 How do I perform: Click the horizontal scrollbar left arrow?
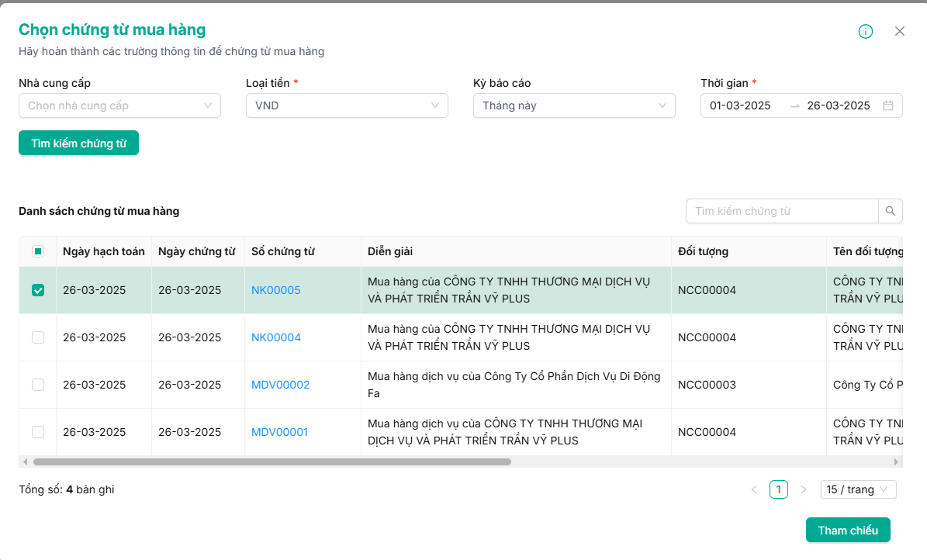tap(25, 461)
